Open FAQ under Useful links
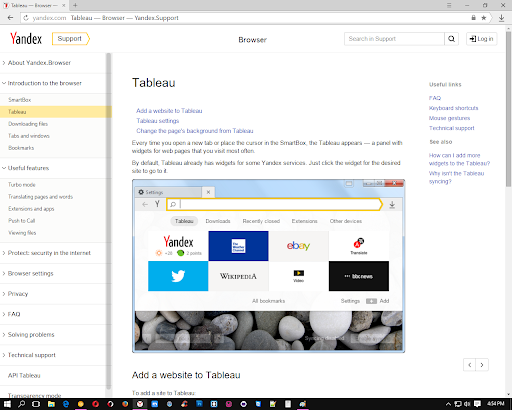Viewport: 512px width, 410px height. pyautogui.click(x=435, y=98)
